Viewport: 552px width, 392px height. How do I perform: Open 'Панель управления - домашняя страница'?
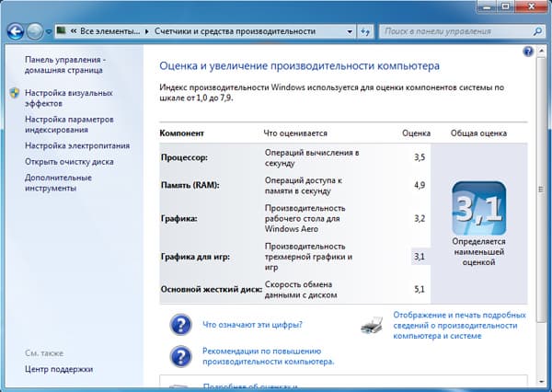[x=65, y=64]
